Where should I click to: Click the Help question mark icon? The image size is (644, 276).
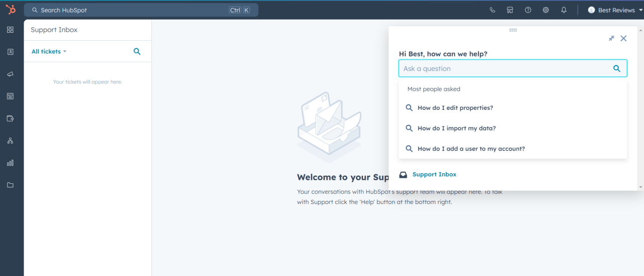[x=528, y=10]
